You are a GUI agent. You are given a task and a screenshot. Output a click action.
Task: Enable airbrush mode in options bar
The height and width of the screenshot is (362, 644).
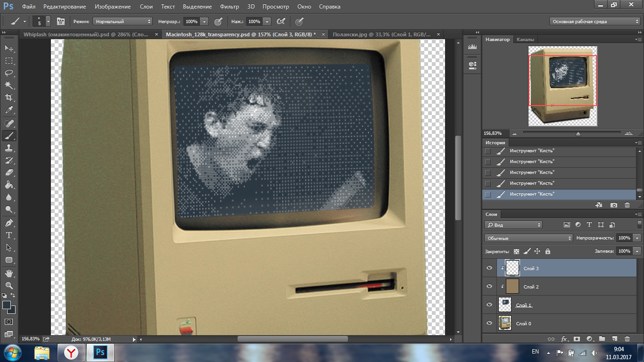(x=281, y=21)
